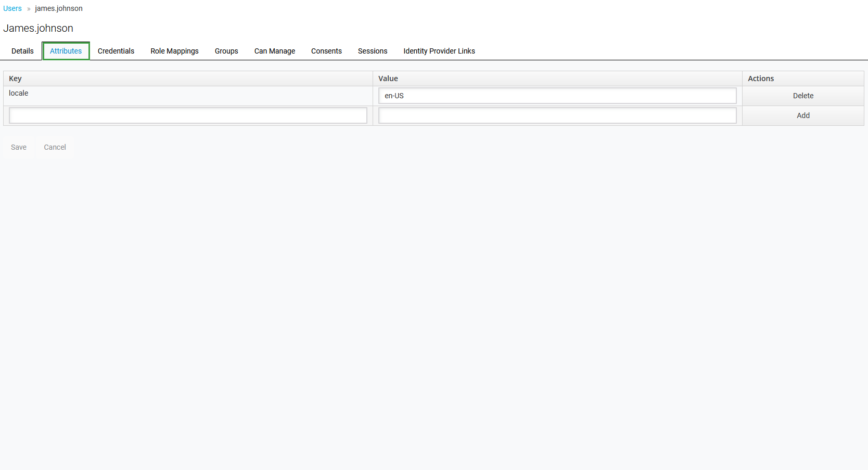Click the Key column header

(15, 79)
